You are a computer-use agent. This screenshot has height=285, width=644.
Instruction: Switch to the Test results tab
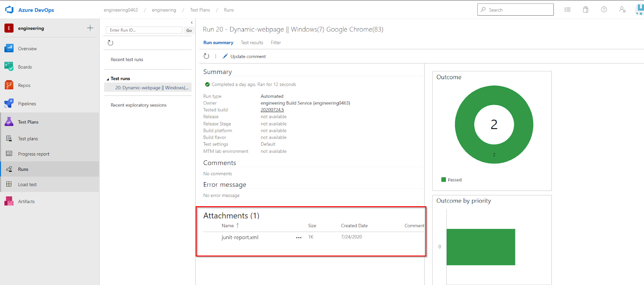click(x=252, y=43)
